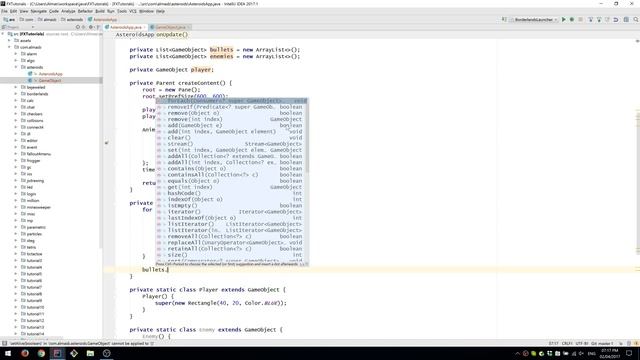Click the Windows Start button
The image size is (640, 360).
click(8, 353)
